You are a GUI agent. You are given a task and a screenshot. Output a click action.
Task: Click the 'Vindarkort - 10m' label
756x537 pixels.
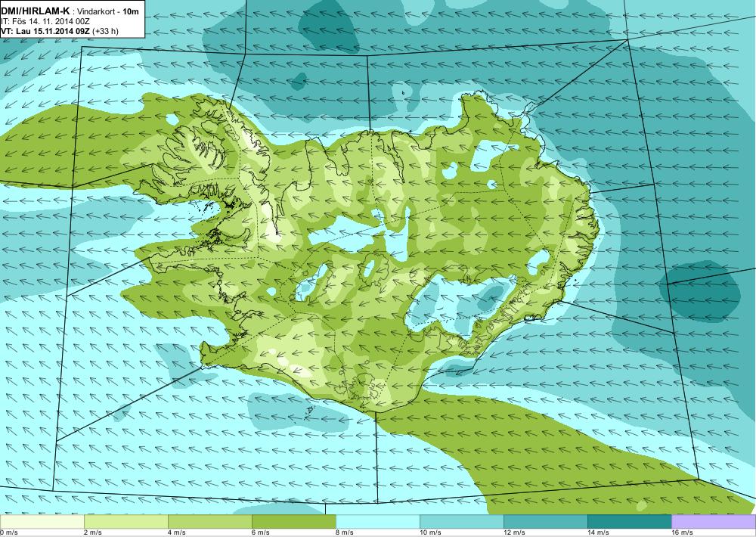coord(107,12)
